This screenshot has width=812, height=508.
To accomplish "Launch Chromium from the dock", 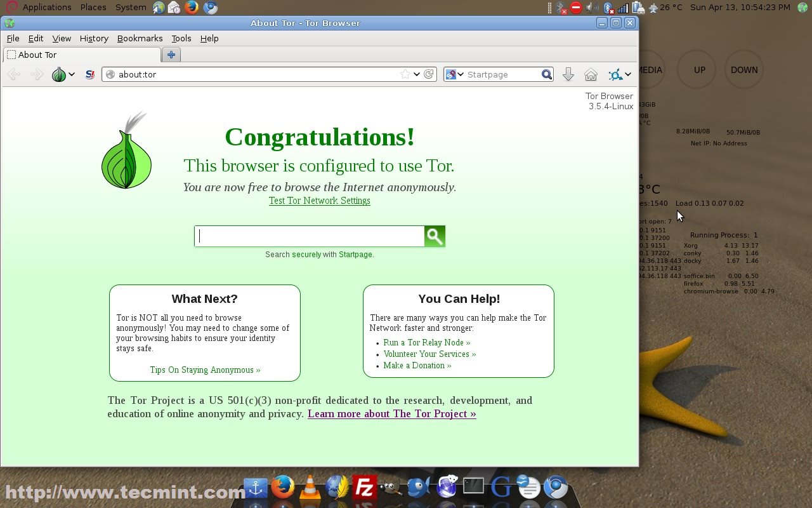I will point(556,488).
